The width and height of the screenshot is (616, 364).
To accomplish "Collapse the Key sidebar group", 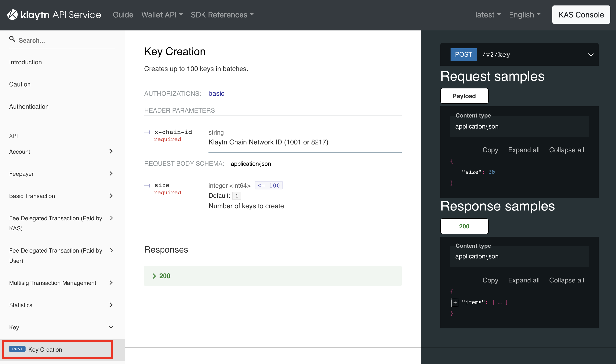I will point(62,327).
